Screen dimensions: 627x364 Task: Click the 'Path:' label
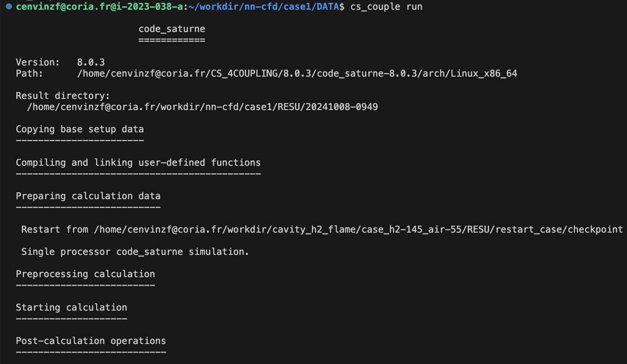(29, 73)
